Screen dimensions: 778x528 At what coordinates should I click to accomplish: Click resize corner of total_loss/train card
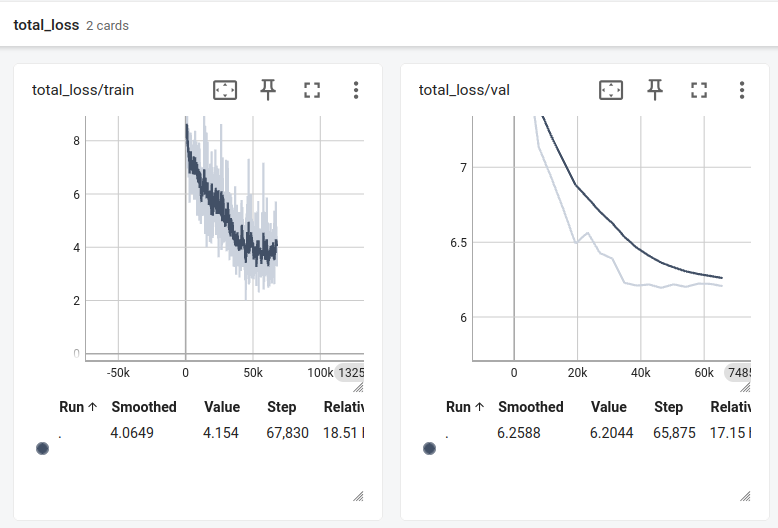coord(358,496)
